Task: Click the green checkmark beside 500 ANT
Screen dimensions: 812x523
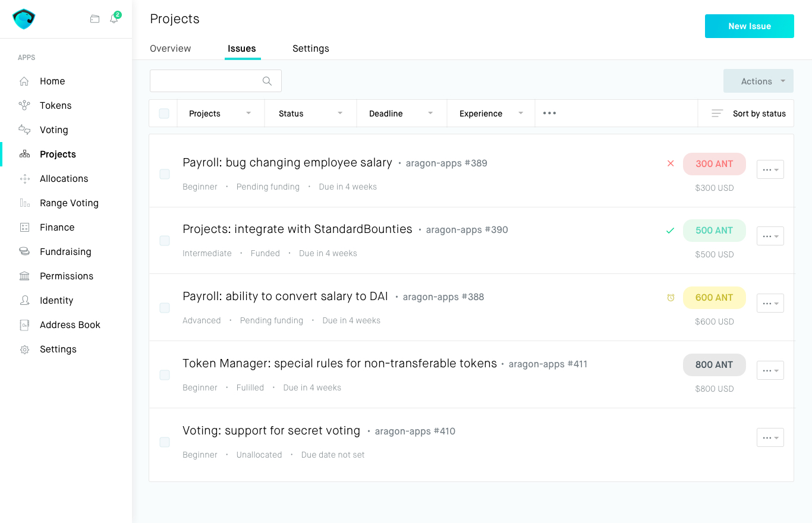Action: (x=671, y=231)
